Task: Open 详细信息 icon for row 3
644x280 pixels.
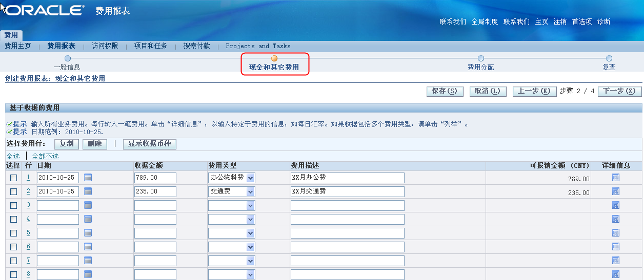Action: (616, 205)
